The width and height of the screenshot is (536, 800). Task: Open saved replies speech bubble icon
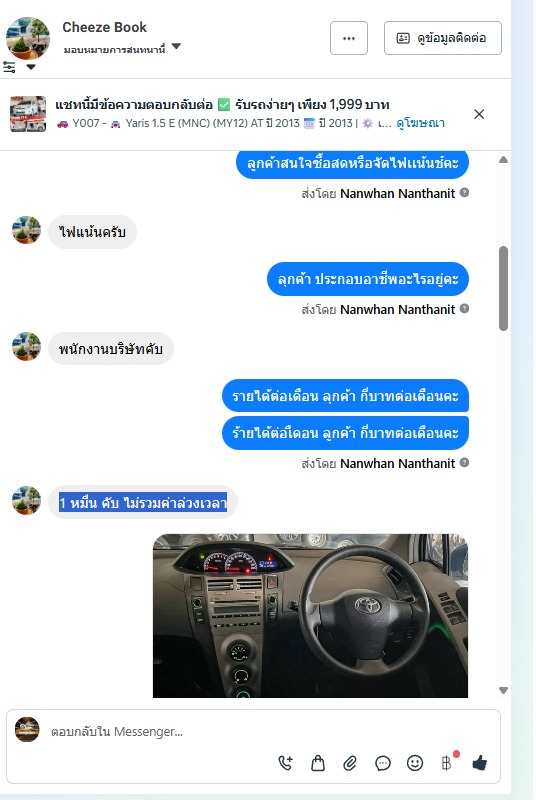382,763
